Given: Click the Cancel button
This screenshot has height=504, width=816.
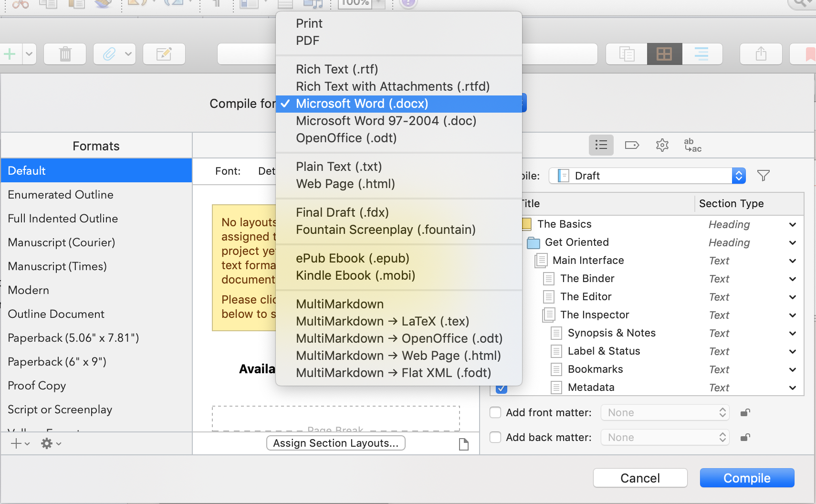Looking at the screenshot, I should tap(640, 478).
